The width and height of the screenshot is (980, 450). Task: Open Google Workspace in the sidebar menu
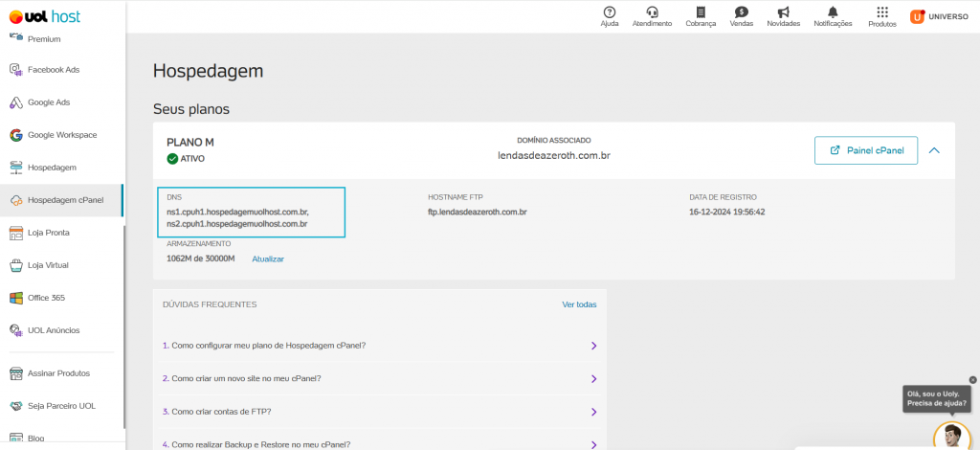click(62, 135)
